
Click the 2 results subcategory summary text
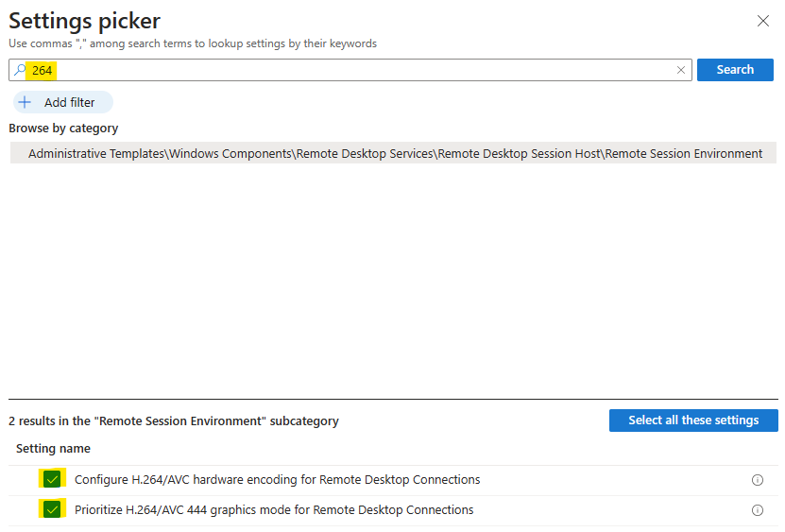[x=174, y=421]
